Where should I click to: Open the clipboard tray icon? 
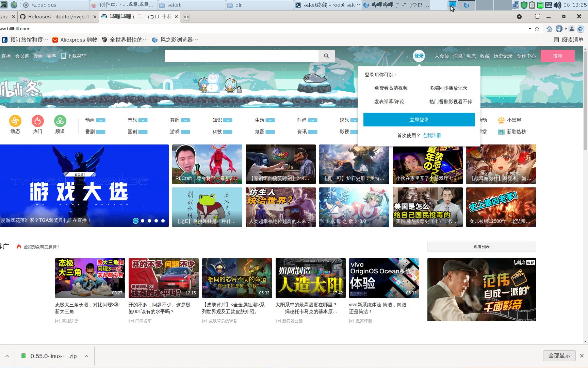pyautogui.click(x=532, y=5)
